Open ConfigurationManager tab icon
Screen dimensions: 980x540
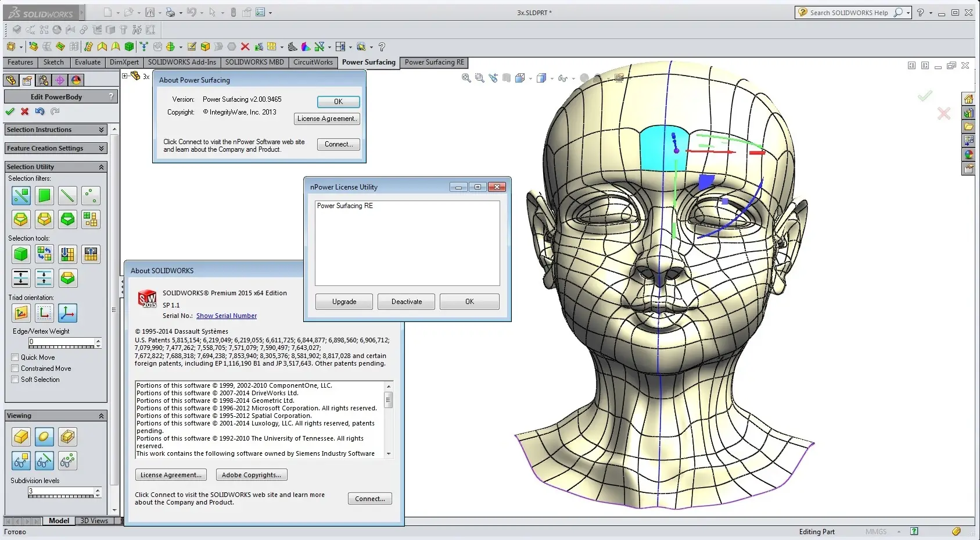44,80
